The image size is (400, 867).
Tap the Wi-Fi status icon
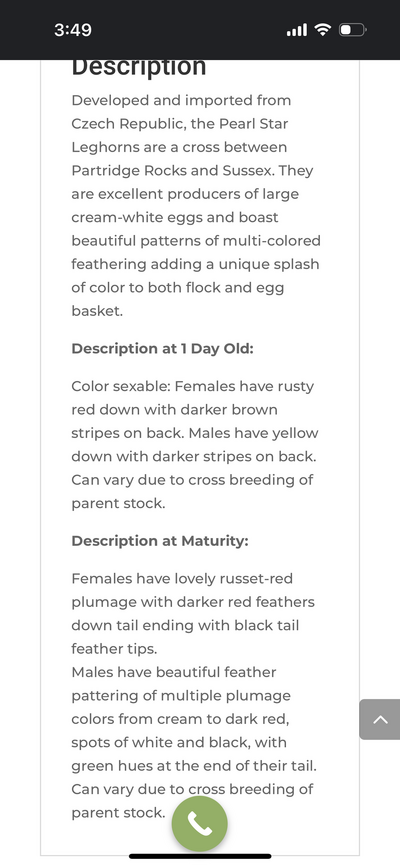coord(322,29)
